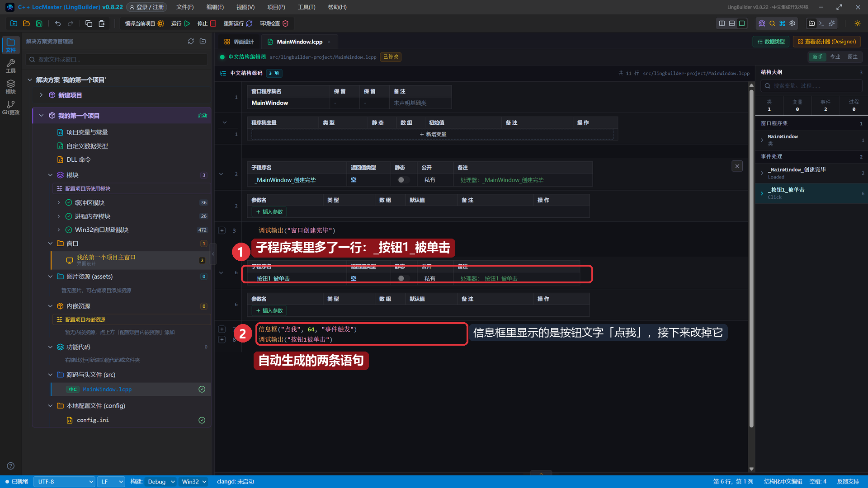Screen dimensions: 868x488
Task: Open the settings gear icon
Action: coord(792,23)
